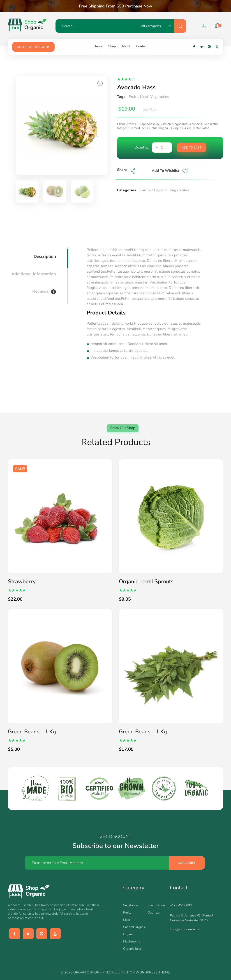The width and height of the screenshot is (231, 980).
Task: Open the shopping cart icon
Action: tap(217, 26)
